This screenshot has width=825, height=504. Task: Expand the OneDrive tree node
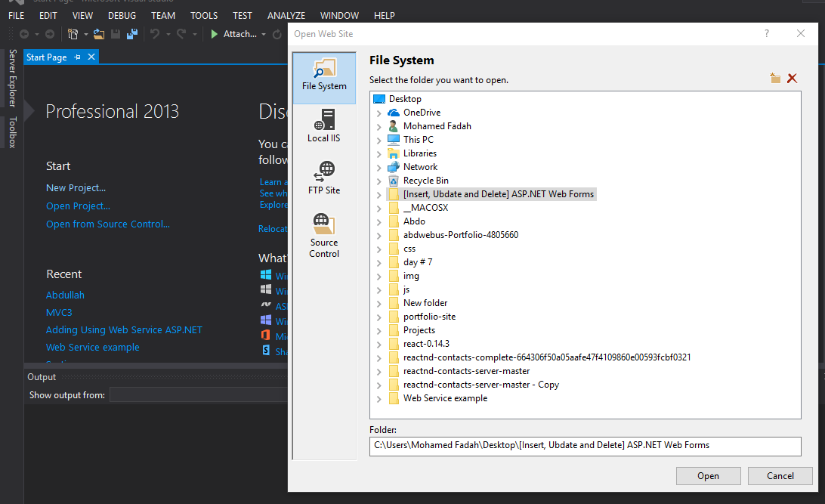(379, 113)
